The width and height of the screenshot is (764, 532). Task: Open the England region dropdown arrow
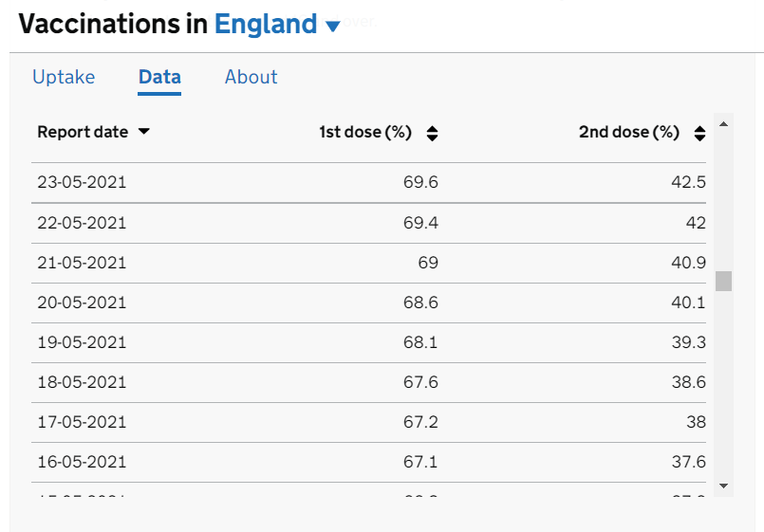[x=332, y=27]
